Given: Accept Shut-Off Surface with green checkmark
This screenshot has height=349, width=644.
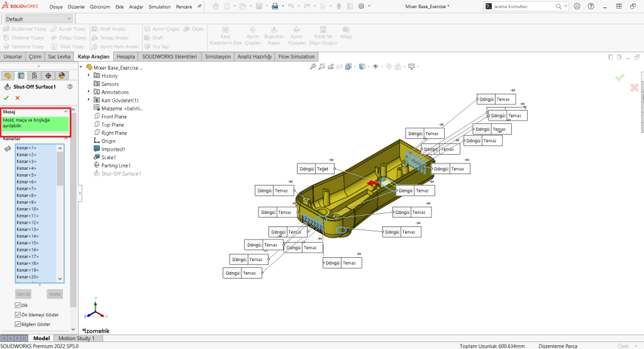Looking at the screenshot, I should (6, 98).
